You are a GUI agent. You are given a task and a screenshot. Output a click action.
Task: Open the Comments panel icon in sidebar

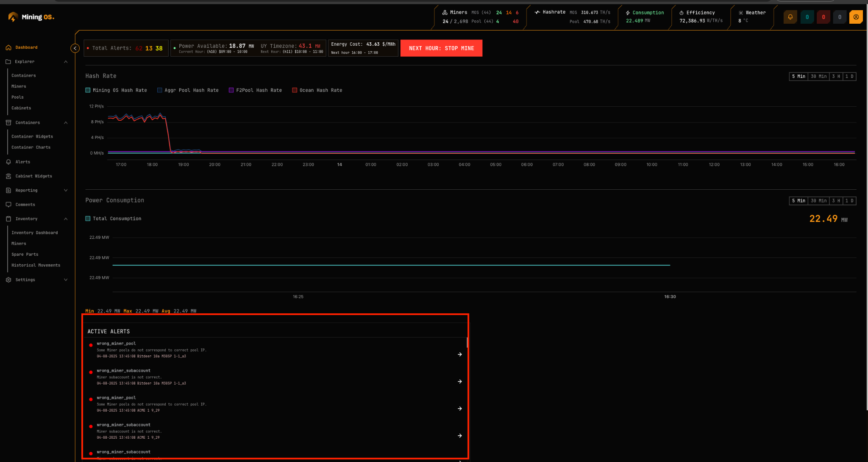click(8, 204)
